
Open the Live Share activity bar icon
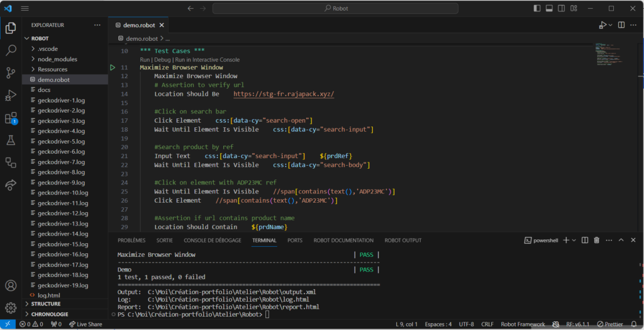tap(11, 185)
